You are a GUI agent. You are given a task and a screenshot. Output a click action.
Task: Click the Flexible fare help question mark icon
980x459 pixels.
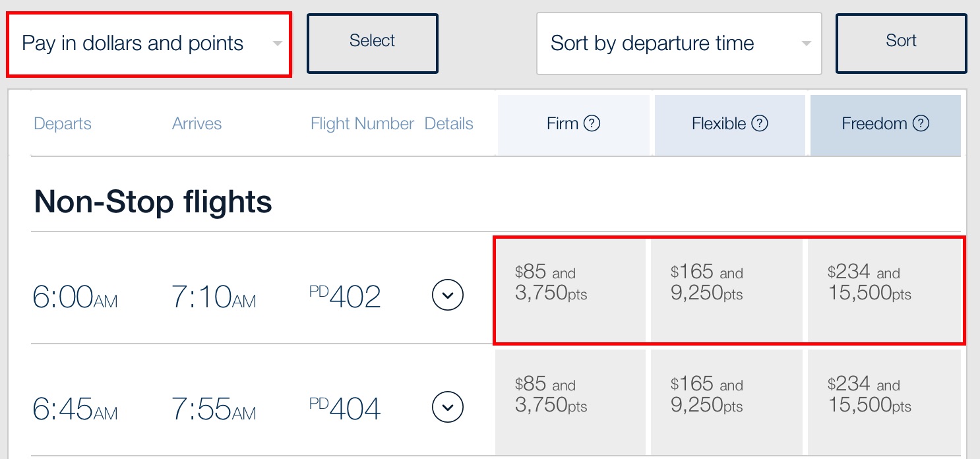[x=760, y=123]
